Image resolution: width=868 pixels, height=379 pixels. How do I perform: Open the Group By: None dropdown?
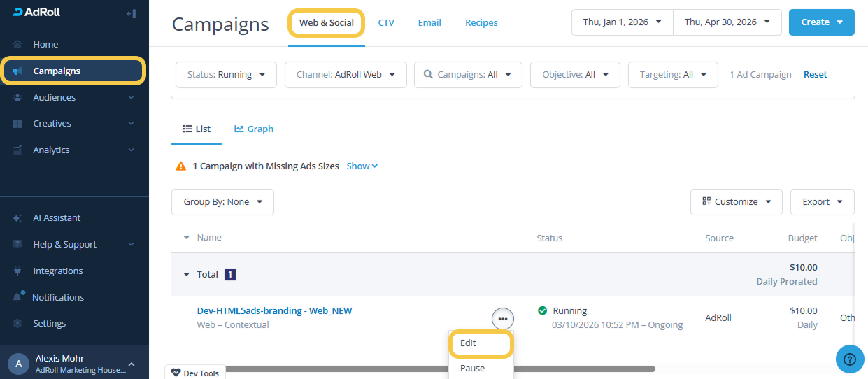point(222,202)
